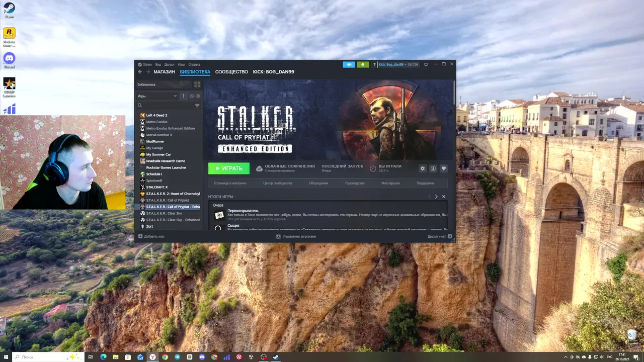Show game info icon
This screenshot has height=362, width=644.
[433, 168]
